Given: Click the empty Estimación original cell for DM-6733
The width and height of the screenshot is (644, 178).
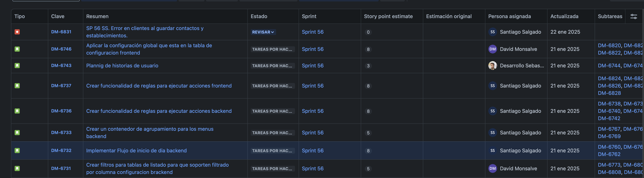Looking at the screenshot, I should point(454,133).
